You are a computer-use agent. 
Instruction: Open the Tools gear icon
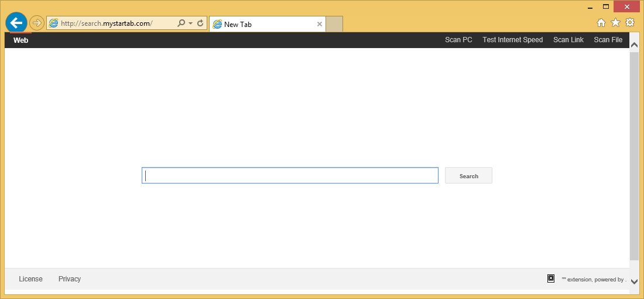(x=630, y=23)
